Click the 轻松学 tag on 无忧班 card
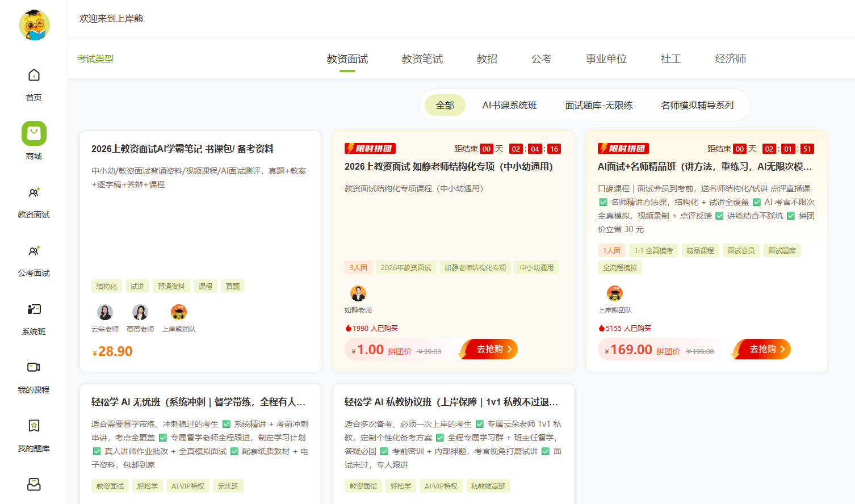 point(148,486)
